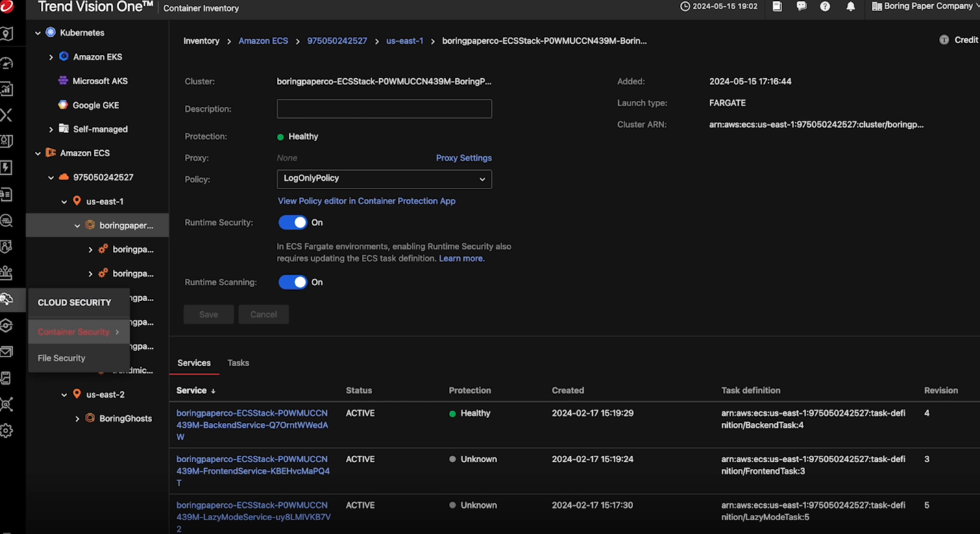The width and height of the screenshot is (980, 534).
Task: Switch to the Tasks tab
Action: click(x=238, y=363)
